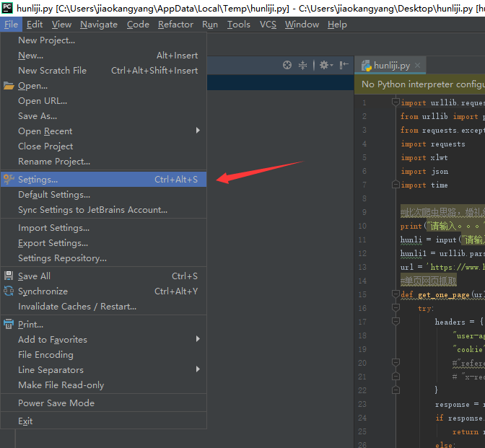Click the PyCharm window icon
The image size is (485, 448).
[6, 8]
